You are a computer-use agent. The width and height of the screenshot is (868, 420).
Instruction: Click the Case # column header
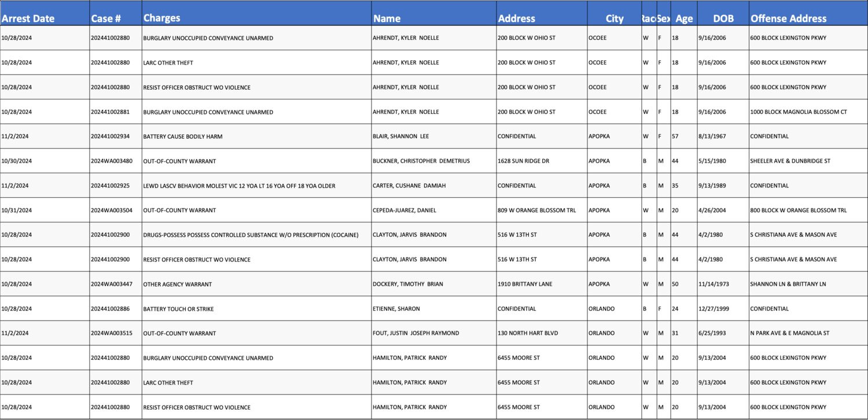pyautogui.click(x=116, y=13)
